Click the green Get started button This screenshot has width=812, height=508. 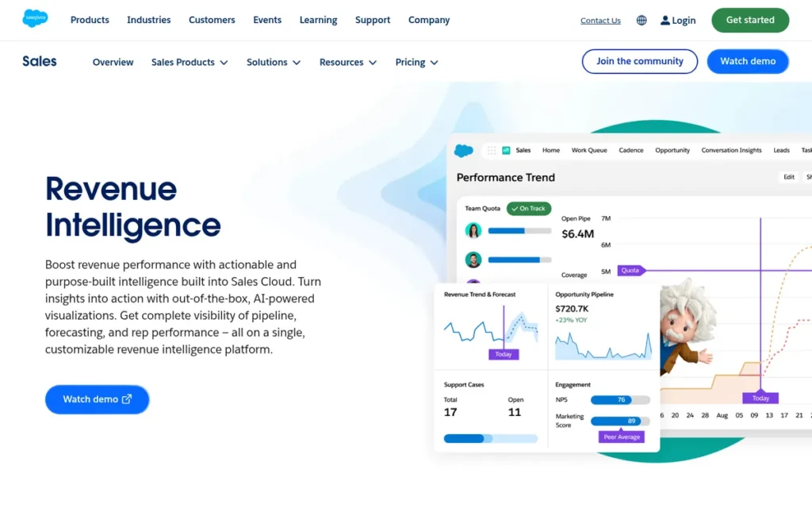click(x=750, y=20)
